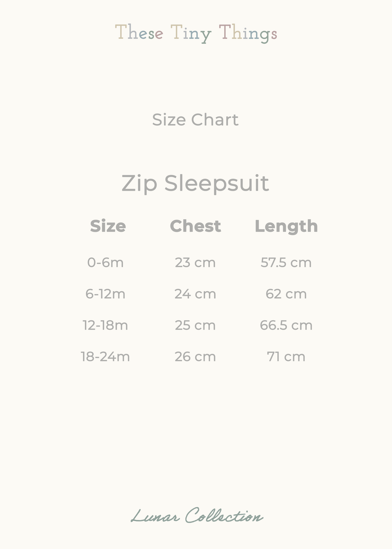Click the 66.5 cm length value
The height and width of the screenshot is (549, 392).
286,325
